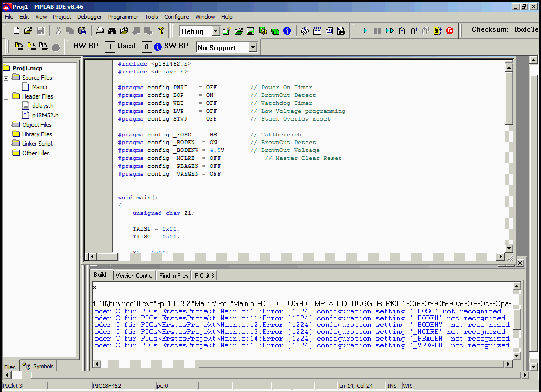541x392 pixels.
Task: Run the program with the cyan play icon
Action: click(x=365, y=31)
